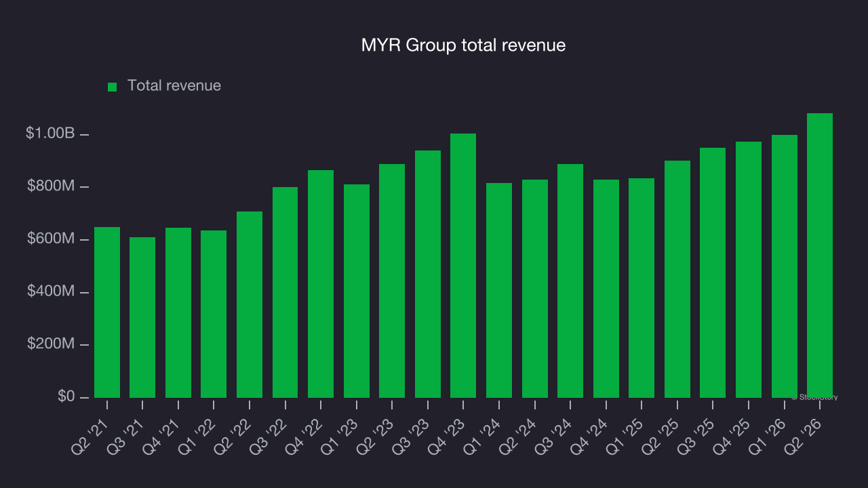The height and width of the screenshot is (488, 868).
Task: Click the Q4 '24 green bar
Action: (x=606, y=289)
